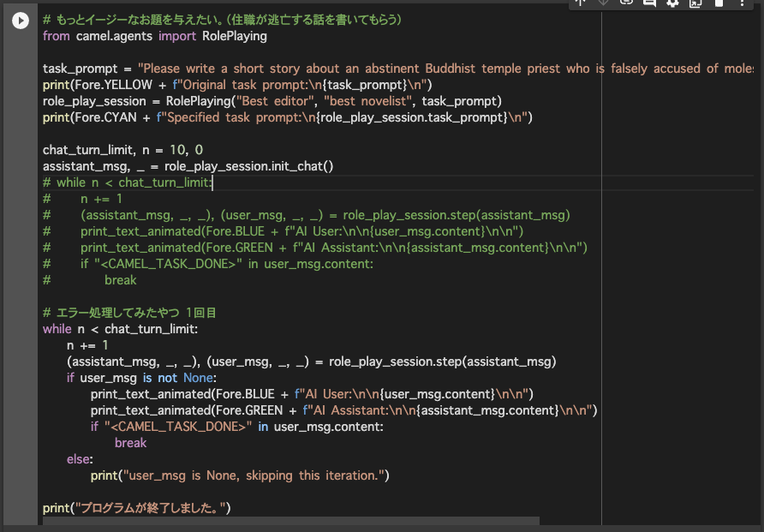Screen dimensions: 764x532
Task: Click 'if user_msg is not None:' line
Action: pyautogui.click(x=141, y=378)
